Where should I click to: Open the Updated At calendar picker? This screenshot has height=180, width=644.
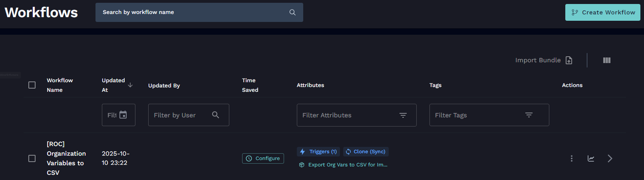coord(123,115)
